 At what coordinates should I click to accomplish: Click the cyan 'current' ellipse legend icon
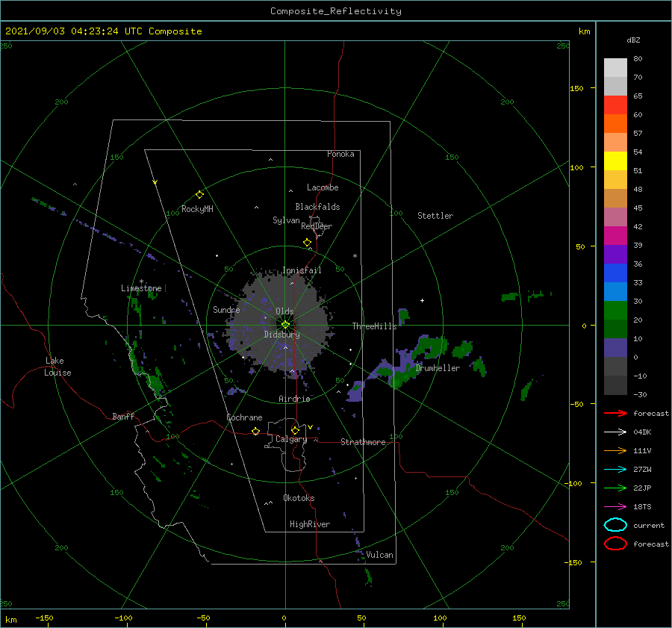615,525
